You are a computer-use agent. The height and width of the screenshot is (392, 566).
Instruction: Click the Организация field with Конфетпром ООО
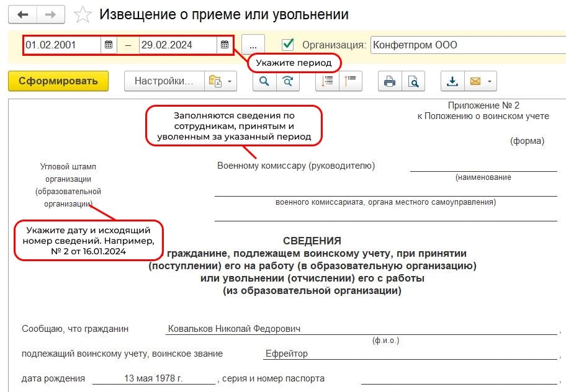point(465,45)
